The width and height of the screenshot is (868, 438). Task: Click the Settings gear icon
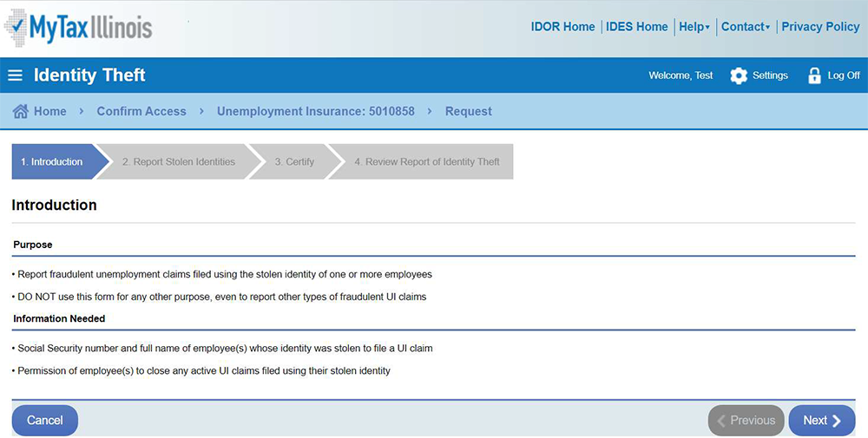739,75
